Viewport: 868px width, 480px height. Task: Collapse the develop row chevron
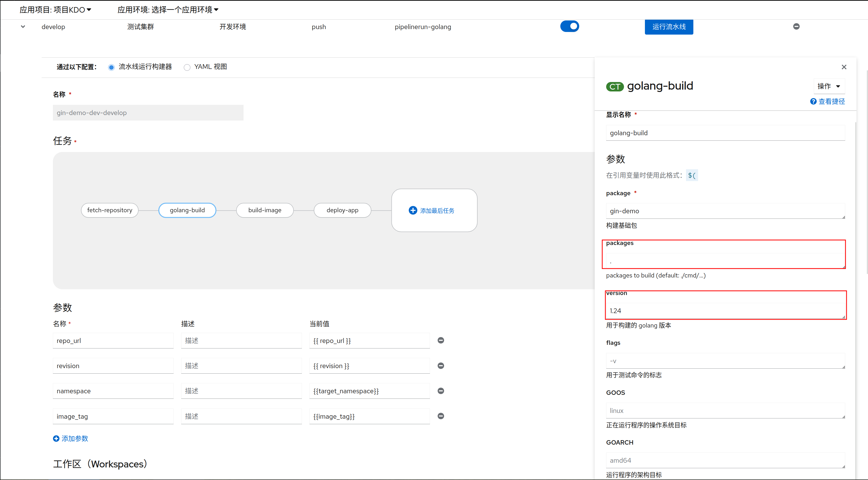23,27
